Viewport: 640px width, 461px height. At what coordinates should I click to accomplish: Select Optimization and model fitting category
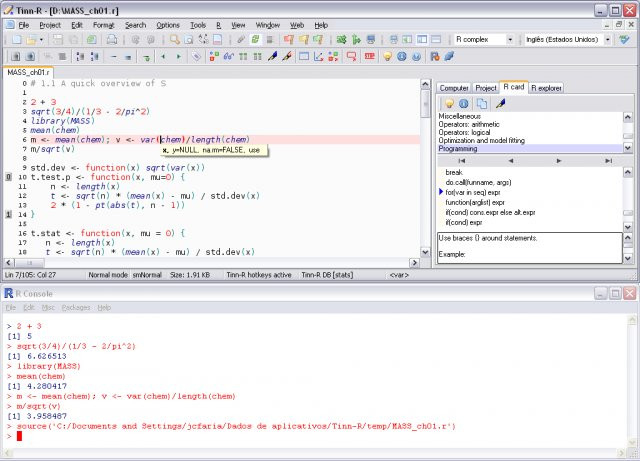530,140
